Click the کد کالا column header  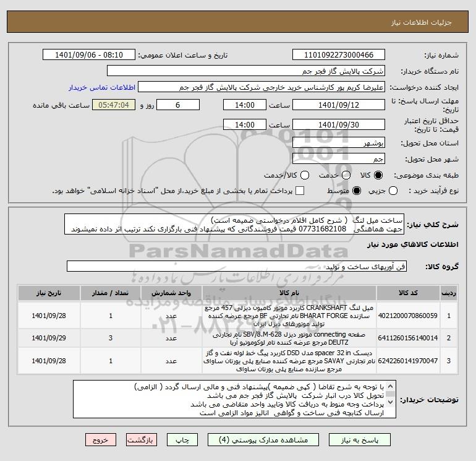click(x=408, y=293)
